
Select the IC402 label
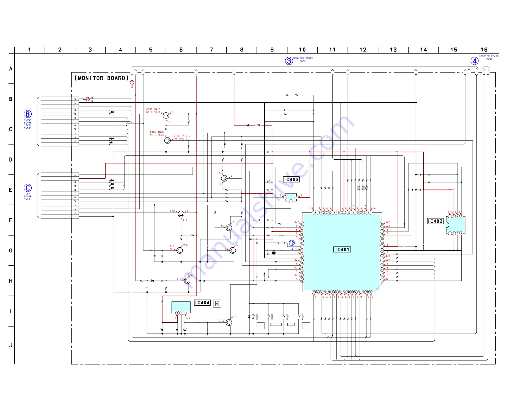click(x=435, y=221)
